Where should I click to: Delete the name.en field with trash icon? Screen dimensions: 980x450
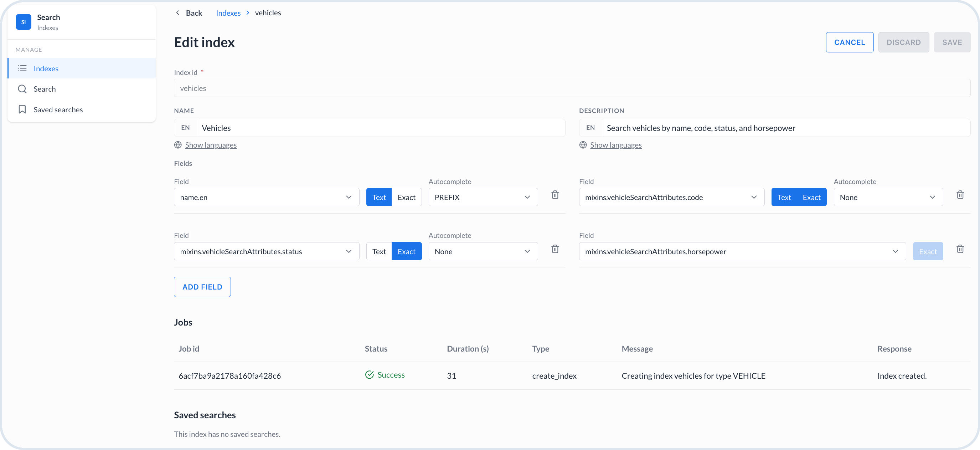[x=555, y=195]
